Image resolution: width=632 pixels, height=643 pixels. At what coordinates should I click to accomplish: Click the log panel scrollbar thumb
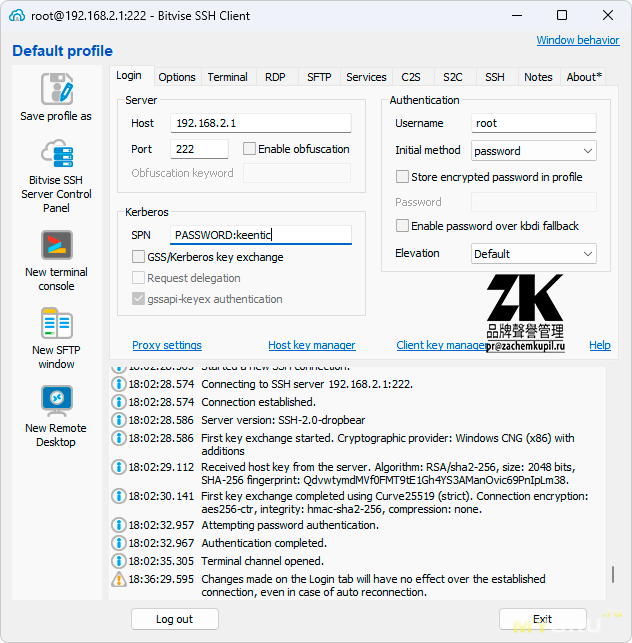(x=613, y=574)
